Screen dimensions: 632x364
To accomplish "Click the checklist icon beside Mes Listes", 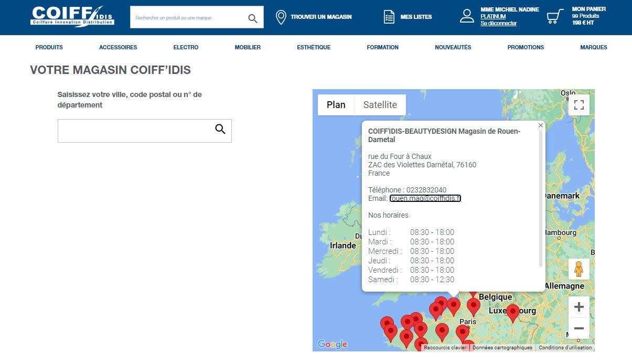I will [x=389, y=17].
